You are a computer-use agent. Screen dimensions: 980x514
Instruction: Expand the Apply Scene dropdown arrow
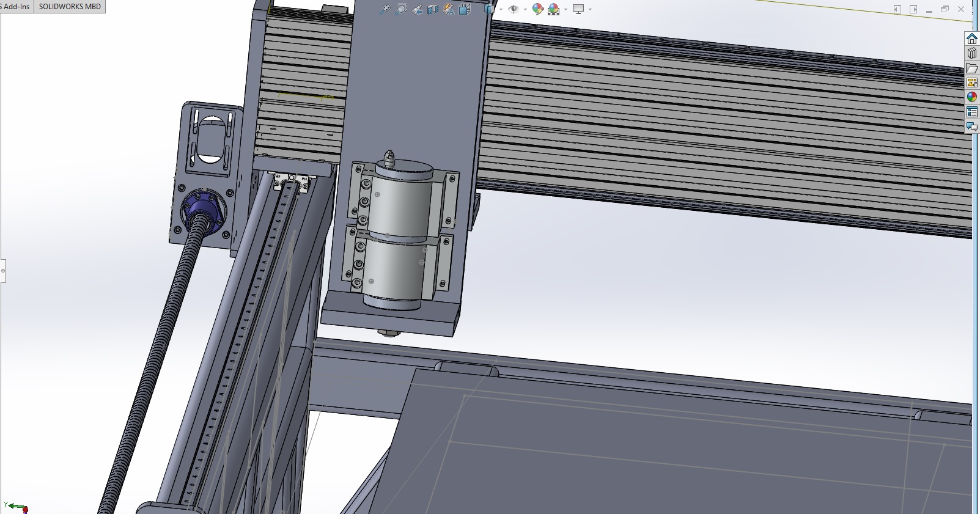point(566,9)
